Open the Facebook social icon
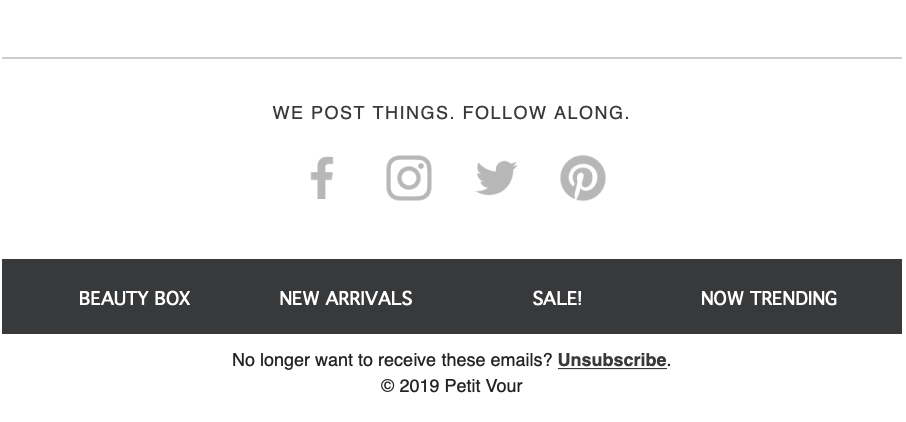Screen dimensions: 906x422 (321, 179)
